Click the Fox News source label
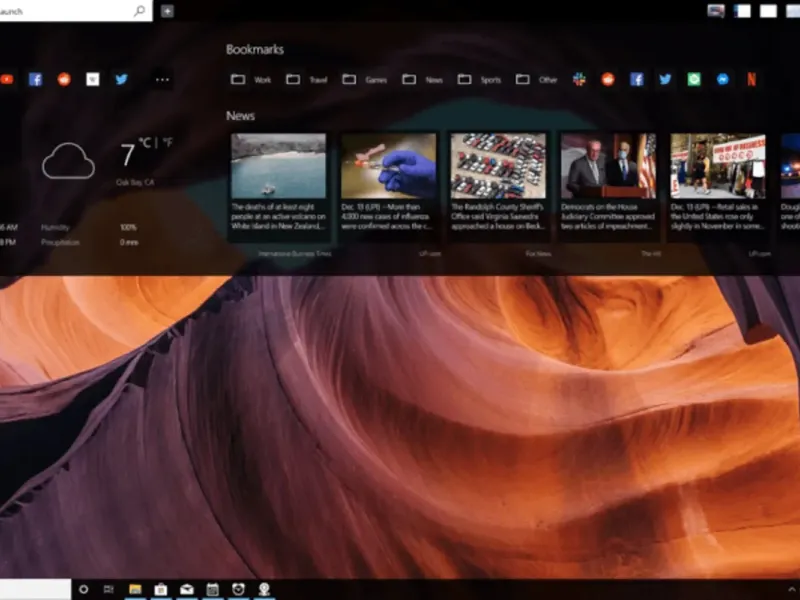 [538, 254]
